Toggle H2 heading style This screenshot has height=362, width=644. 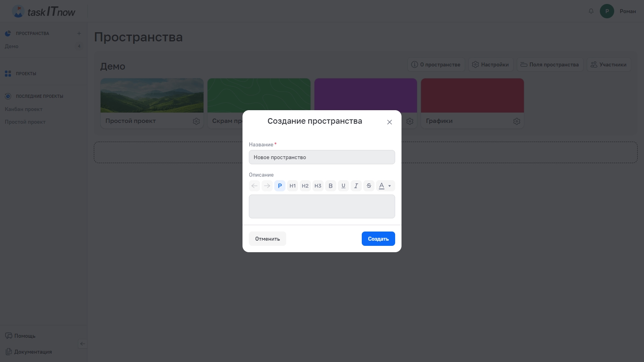tap(305, 186)
